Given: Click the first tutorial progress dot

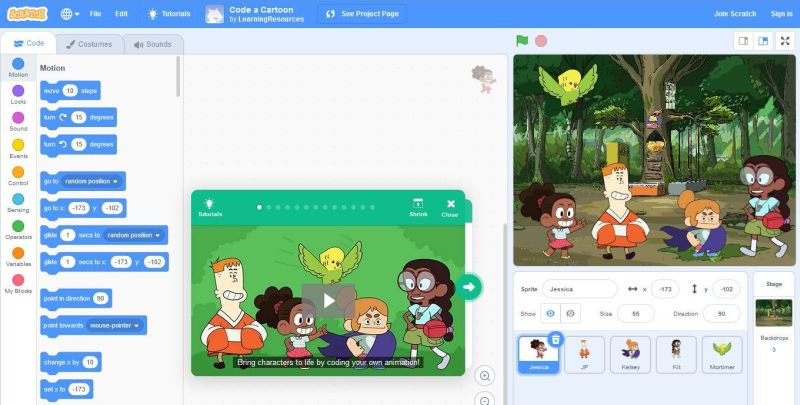Looking at the screenshot, I should coord(259,208).
